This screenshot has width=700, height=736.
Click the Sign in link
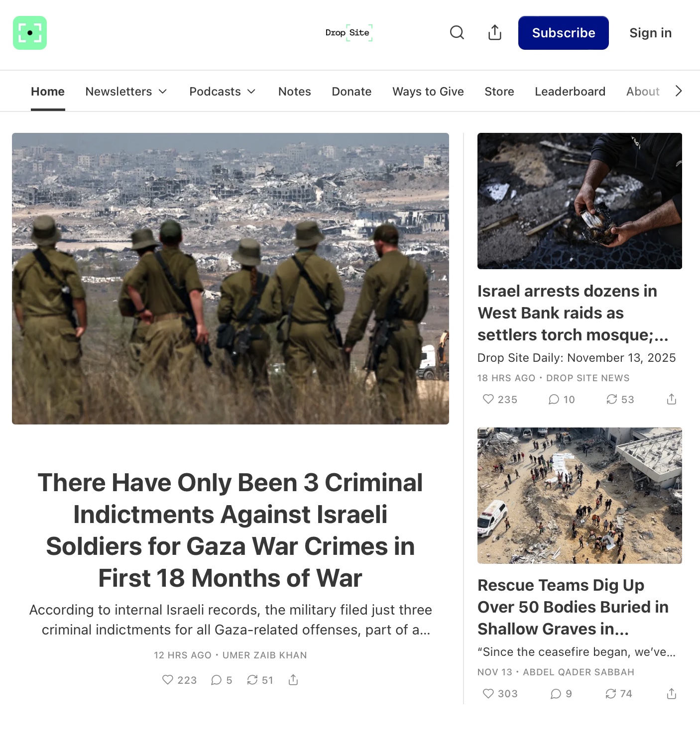point(650,33)
